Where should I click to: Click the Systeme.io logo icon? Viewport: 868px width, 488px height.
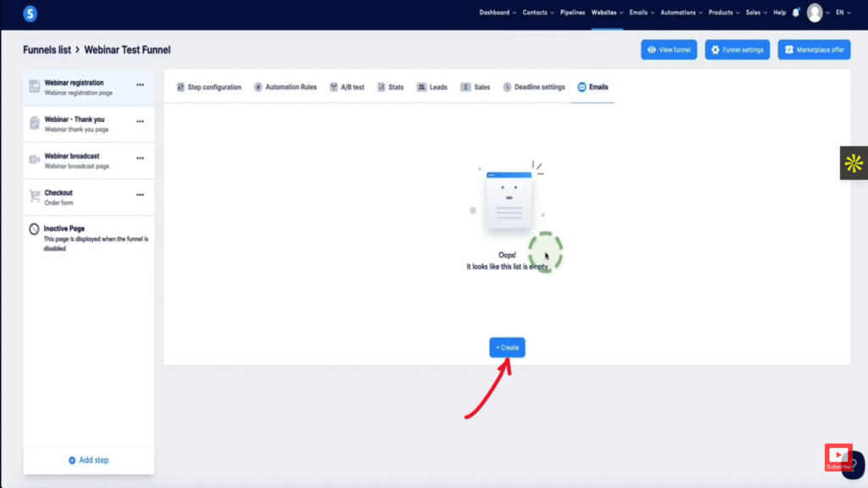(x=30, y=14)
